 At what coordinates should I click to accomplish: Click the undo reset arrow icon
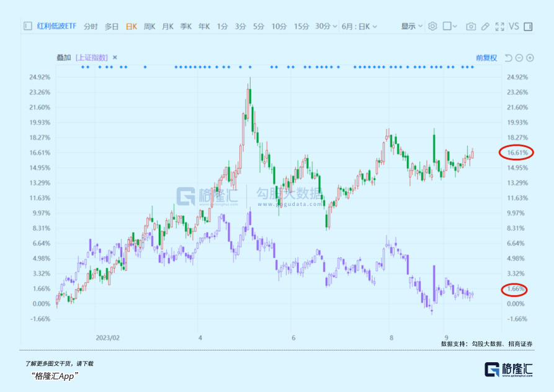(x=508, y=58)
